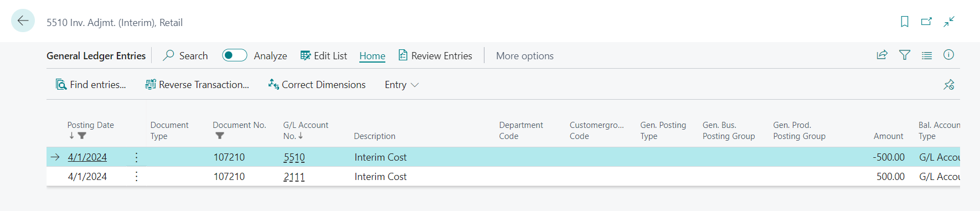This screenshot has height=211, width=980.
Task: Select Interim Cost in the 2111 row
Action: (x=380, y=177)
